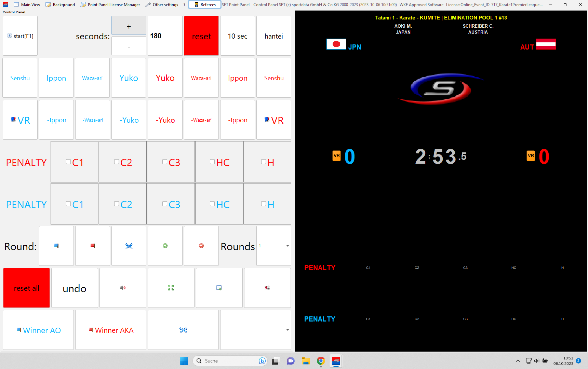Click the blue VR video review button

[20, 120]
